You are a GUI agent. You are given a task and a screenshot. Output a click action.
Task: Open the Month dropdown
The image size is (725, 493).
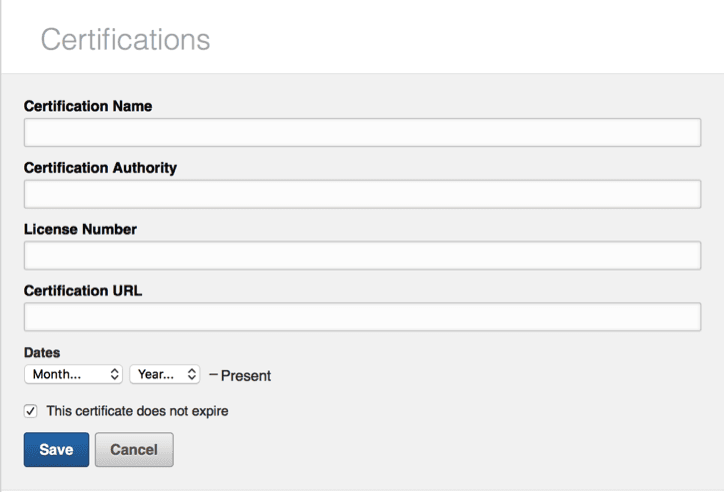point(73,374)
